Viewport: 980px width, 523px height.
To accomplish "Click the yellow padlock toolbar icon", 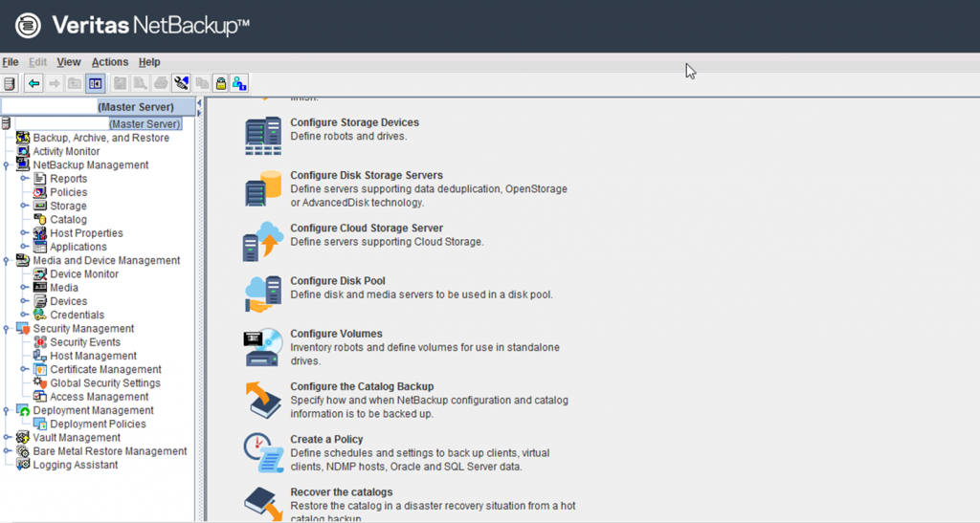I will pyautogui.click(x=221, y=83).
